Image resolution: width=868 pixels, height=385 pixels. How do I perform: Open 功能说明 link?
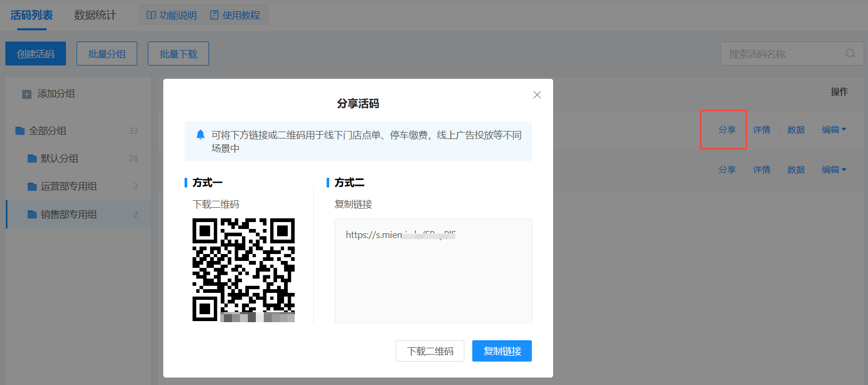click(x=178, y=15)
